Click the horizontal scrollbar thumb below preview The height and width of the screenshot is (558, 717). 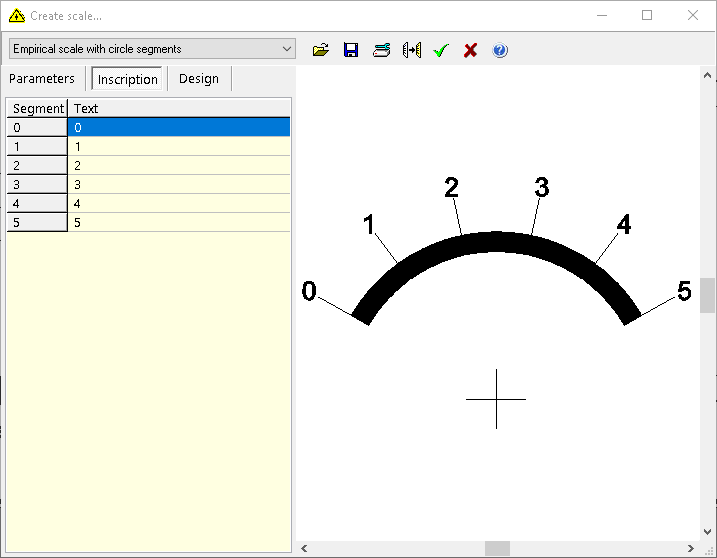pos(497,549)
